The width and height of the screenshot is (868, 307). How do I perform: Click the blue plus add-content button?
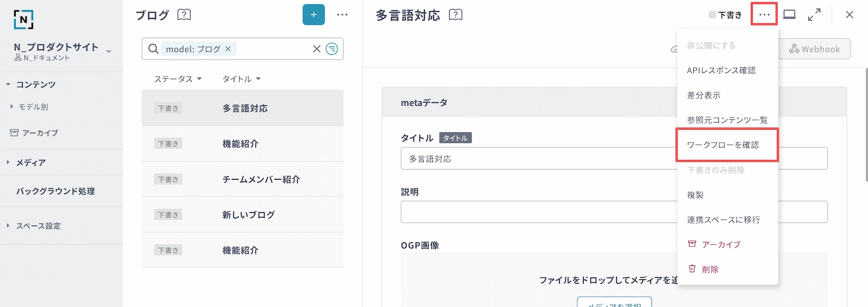click(314, 15)
